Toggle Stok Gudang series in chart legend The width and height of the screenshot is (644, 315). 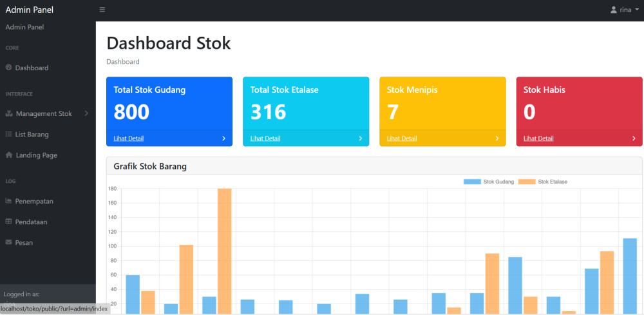tap(489, 182)
